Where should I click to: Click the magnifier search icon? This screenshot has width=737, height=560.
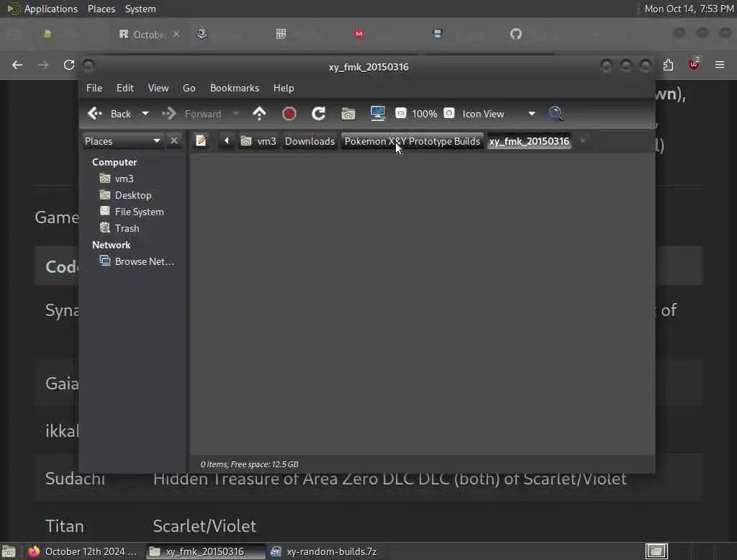pos(556,113)
